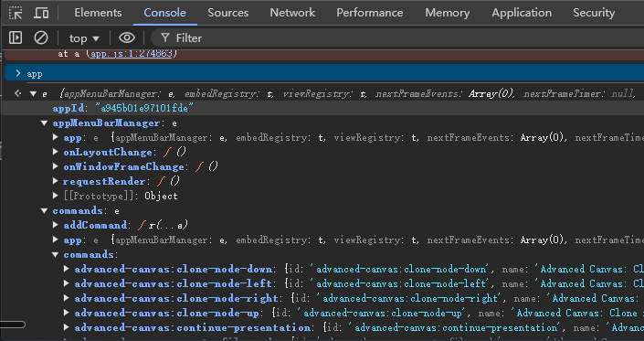Show the console sidebar panel icon

[16, 37]
